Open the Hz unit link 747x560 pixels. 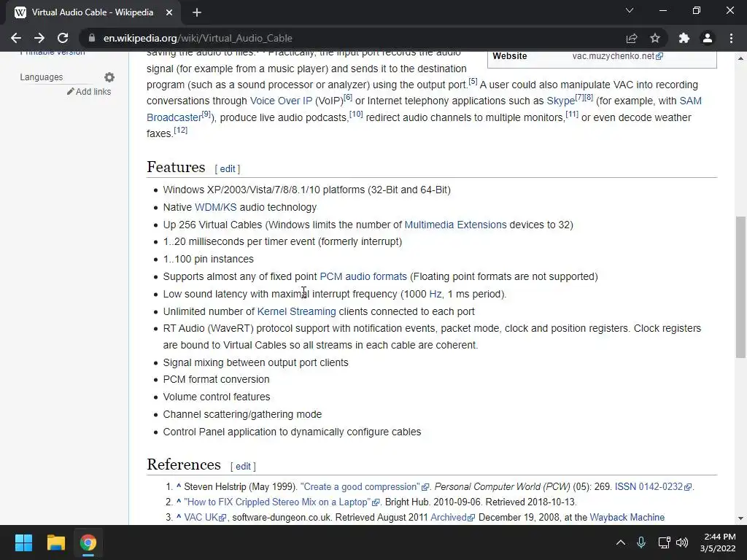436,295
